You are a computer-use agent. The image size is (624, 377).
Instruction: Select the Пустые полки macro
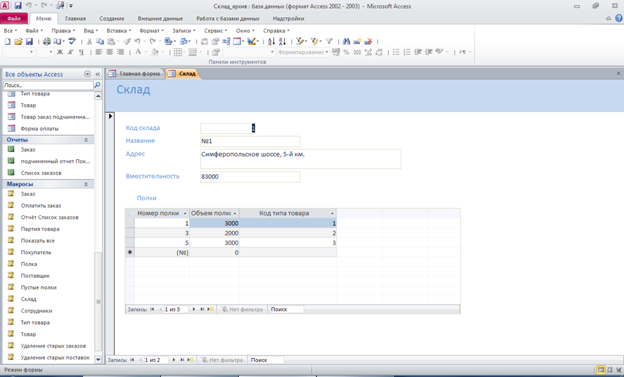38,287
